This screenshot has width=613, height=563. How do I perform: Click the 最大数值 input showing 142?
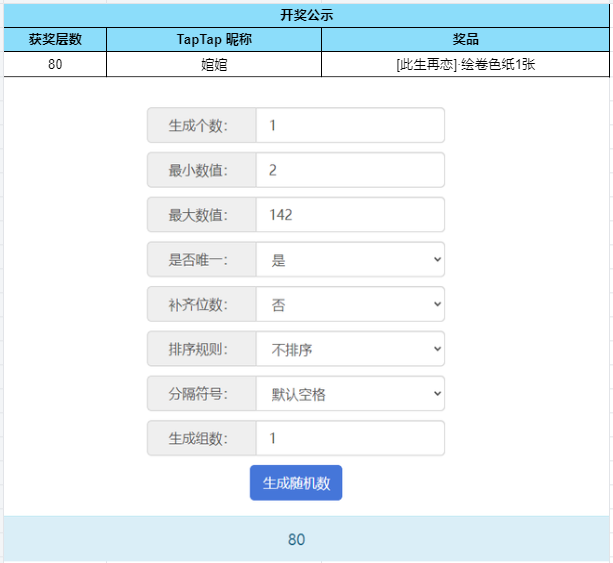click(350, 215)
